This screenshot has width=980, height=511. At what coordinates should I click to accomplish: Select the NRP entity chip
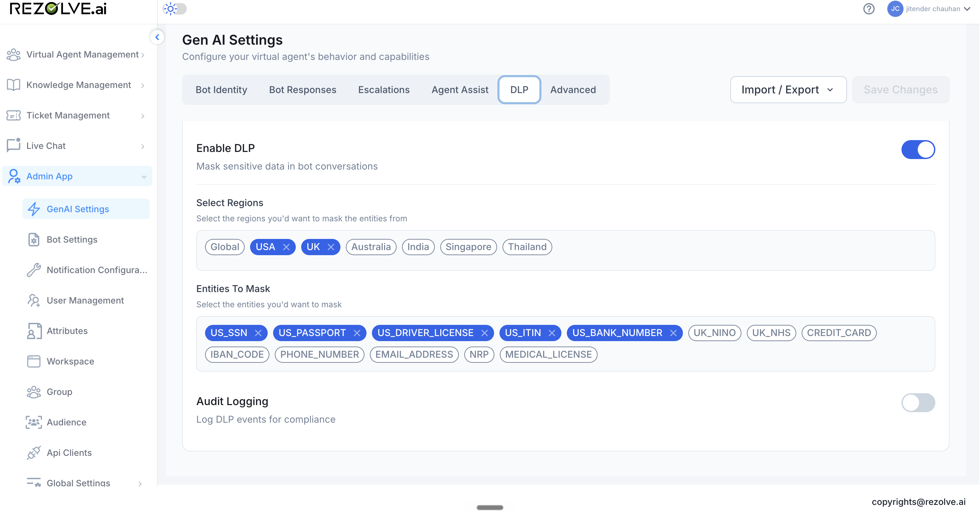click(x=479, y=355)
